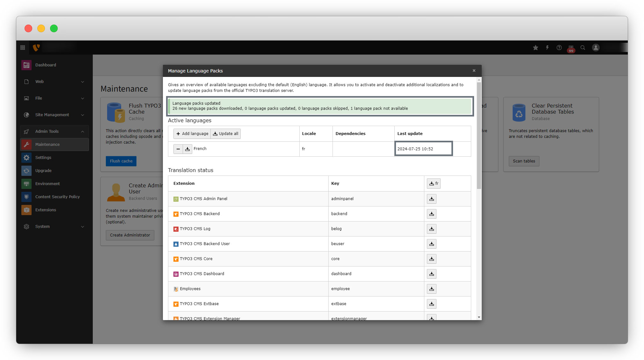Click the search magnifier icon in top bar
This screenshot has height=360, width=644.
pos(583,48)
